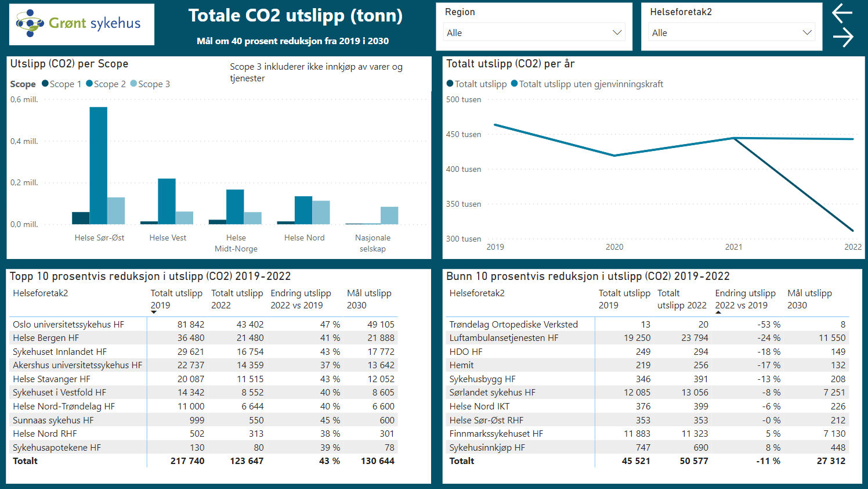This screenshot has width=868, height=489.
Task: Click the Helseforetak2 dropdown chevron
Action: [x=808, y=33]
